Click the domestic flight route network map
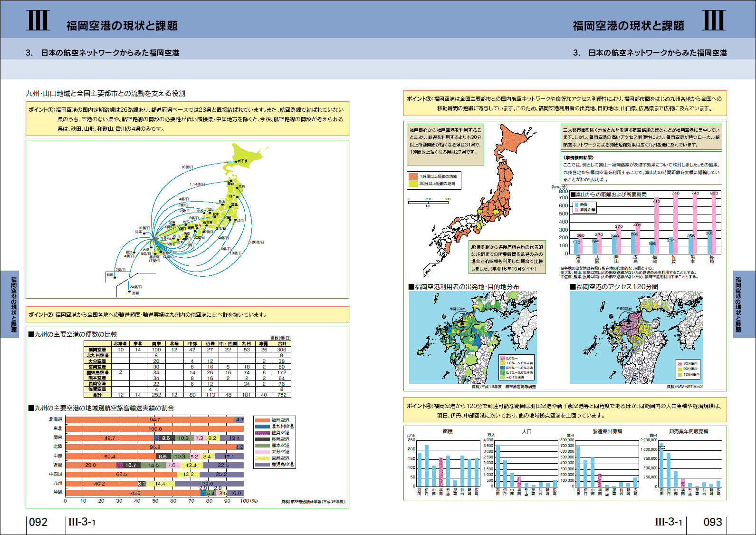This screenshot has width=756, height=535. (187, 219)
